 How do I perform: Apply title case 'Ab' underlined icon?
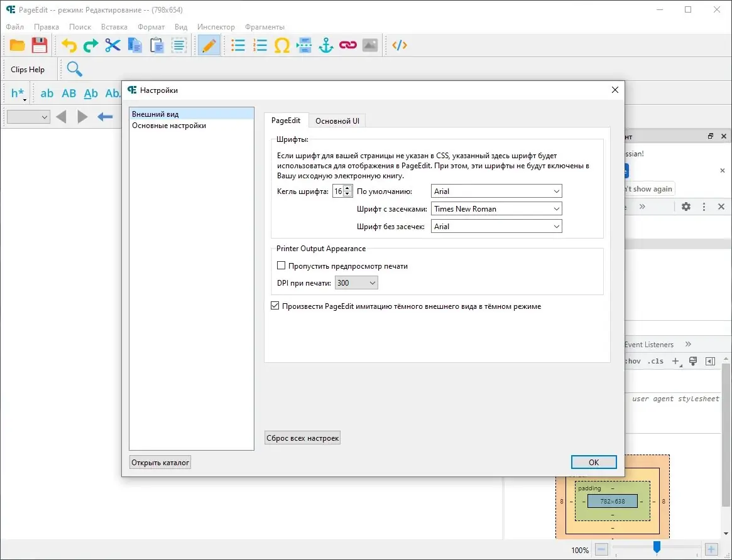tap(90, 94)
